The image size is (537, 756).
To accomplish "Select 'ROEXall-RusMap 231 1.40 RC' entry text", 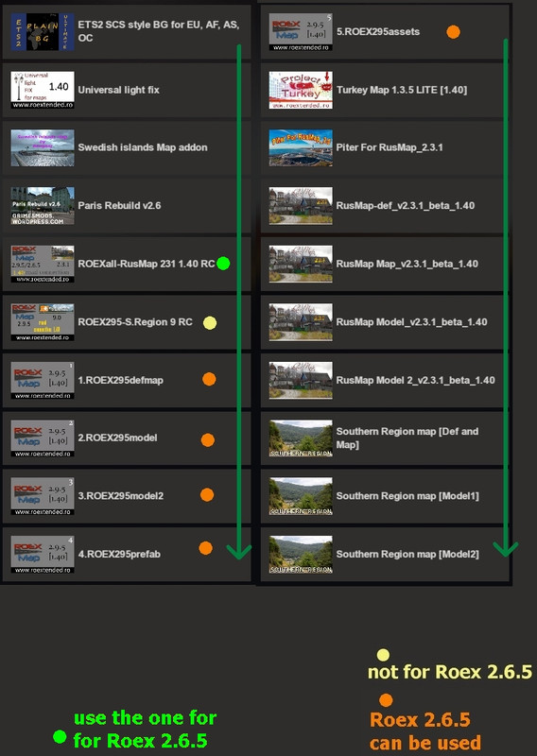I will (x=147, y=264).
